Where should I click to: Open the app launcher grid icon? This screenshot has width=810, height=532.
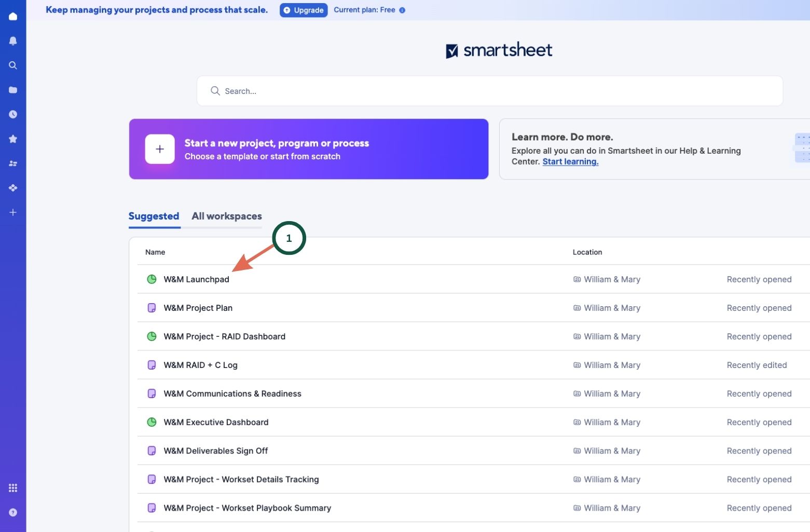coord(13,488)
